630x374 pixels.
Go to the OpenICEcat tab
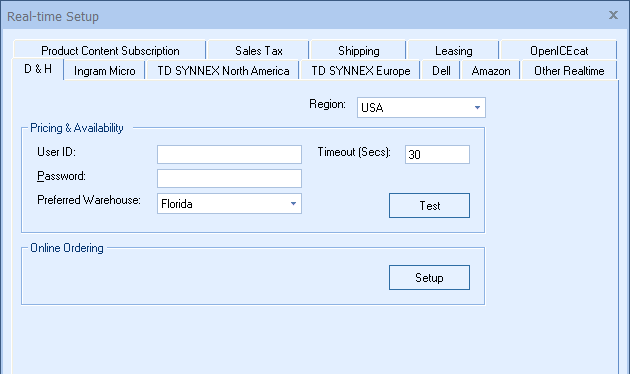(x=558, y=50)
